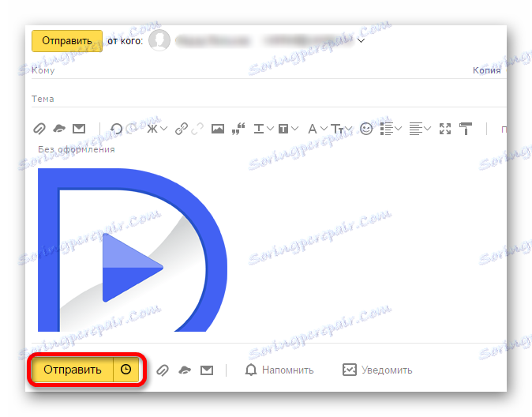Click the paint roller clear formatting icon

click(x=466, y=129)
